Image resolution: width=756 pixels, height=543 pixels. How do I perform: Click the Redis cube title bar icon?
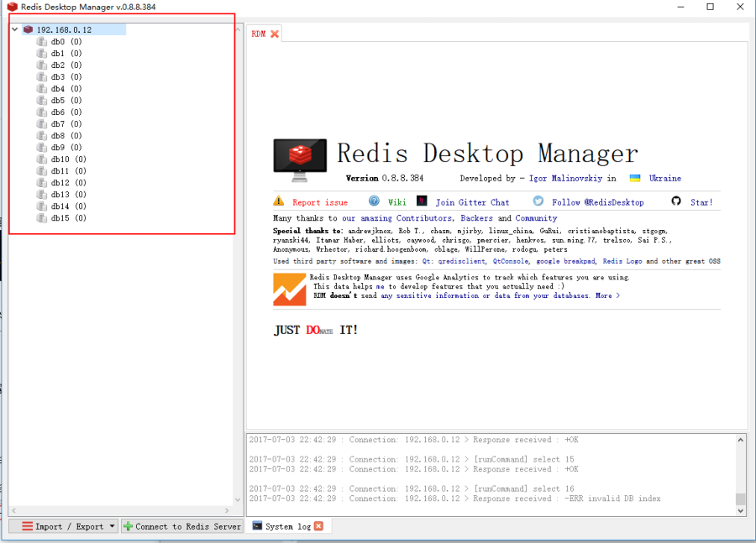[12, 7]
